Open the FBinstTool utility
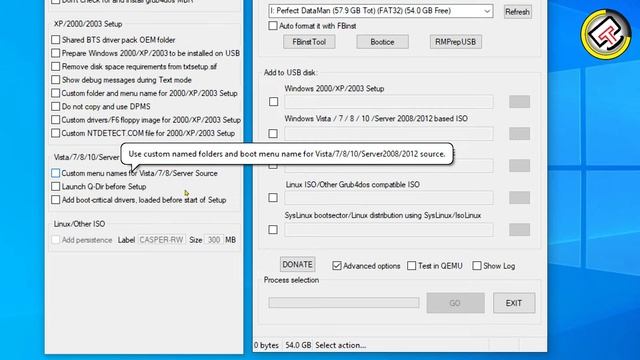The height and width of the screenshot is (360, 640). [x=309, y=42]
